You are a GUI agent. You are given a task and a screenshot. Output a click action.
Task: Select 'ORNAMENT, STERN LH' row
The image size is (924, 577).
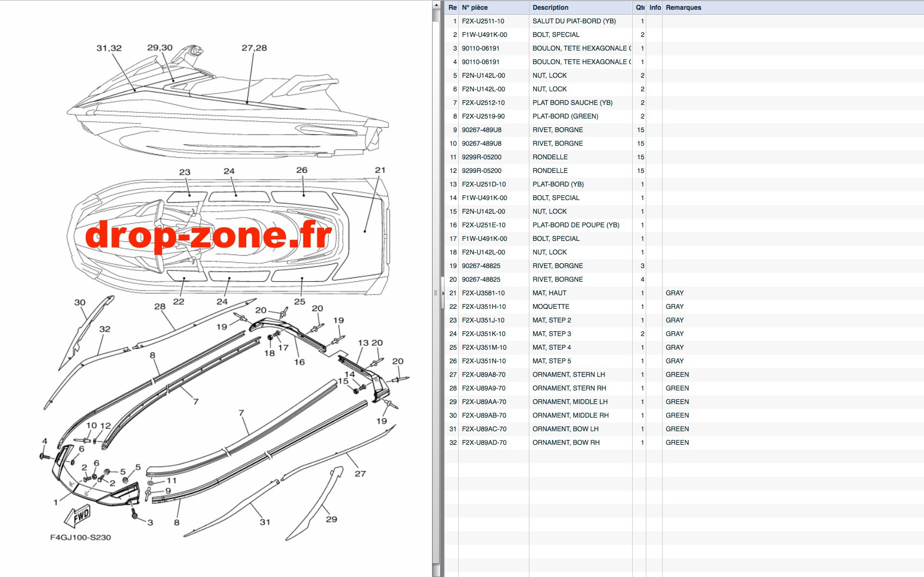pyautogui.click(x=684, y=375)
